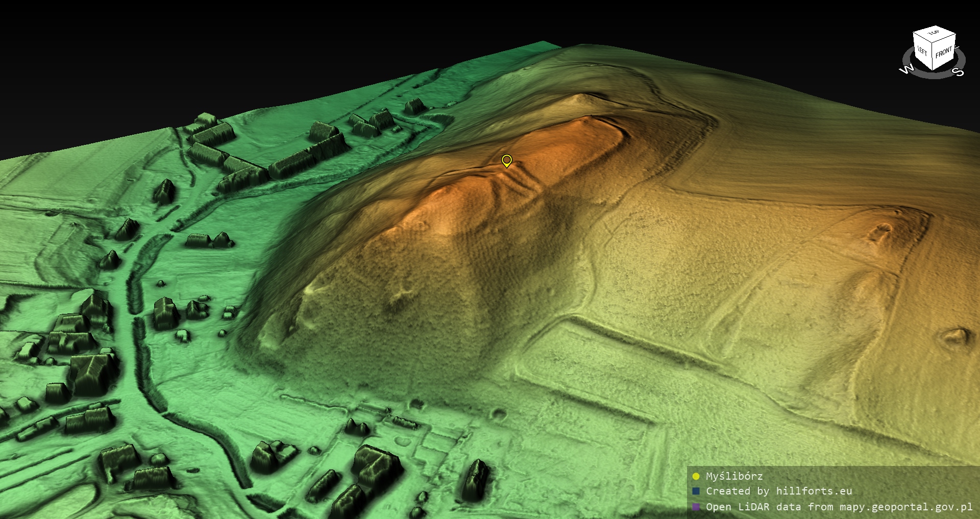Viewport: 980px width, 519px height.
Task: Open the Created by hillforts.eu link
Action: [779, 491]
